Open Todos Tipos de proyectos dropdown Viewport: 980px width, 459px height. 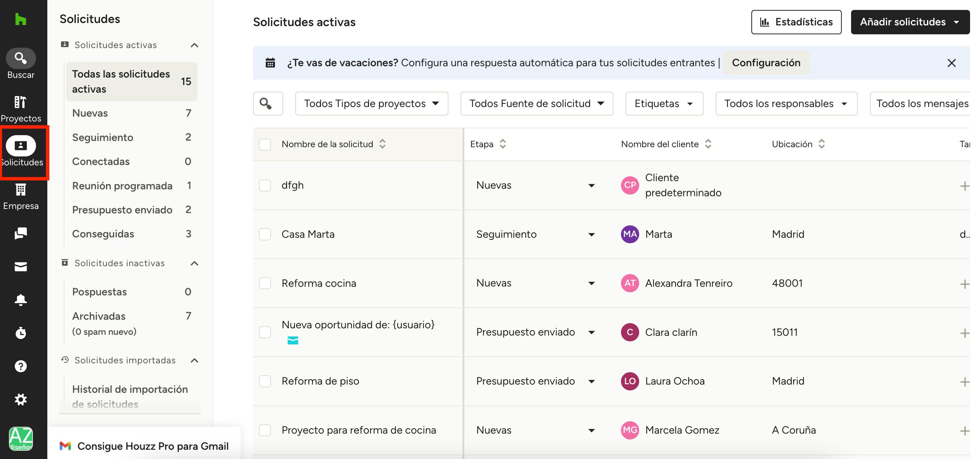(x=371, y=104)
